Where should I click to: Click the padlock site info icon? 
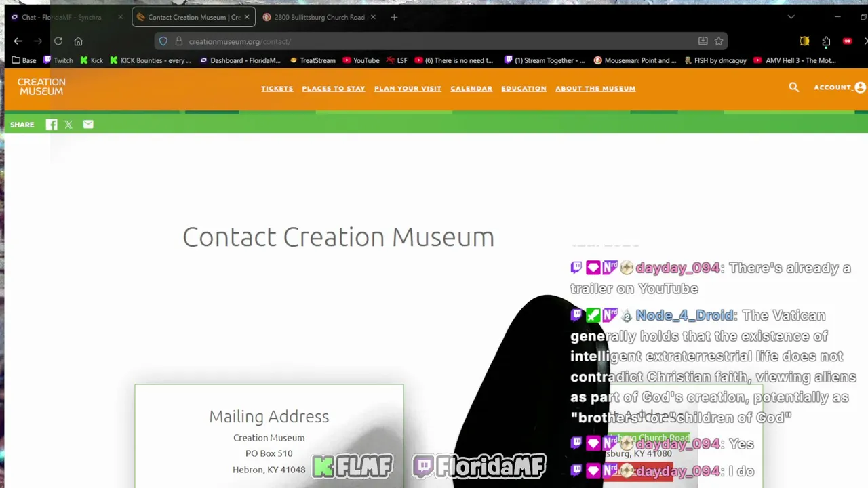pyautogui.click(x=179, y=41)
